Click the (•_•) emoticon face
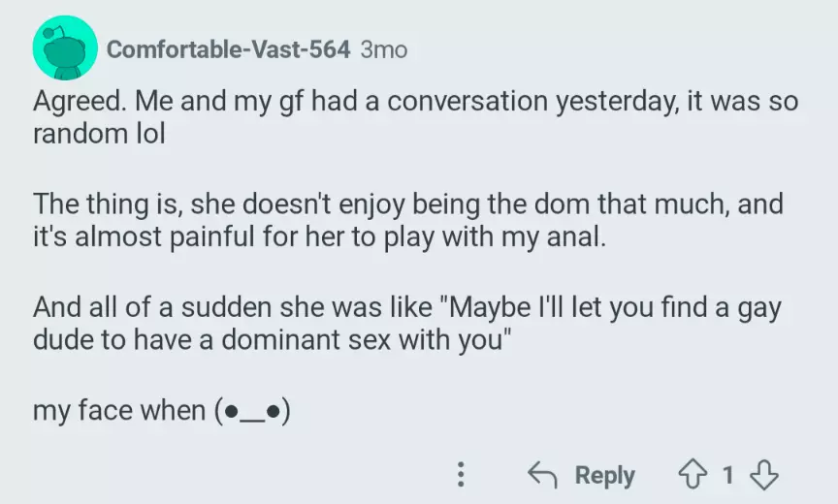838x504 pixels. [248, 412]
